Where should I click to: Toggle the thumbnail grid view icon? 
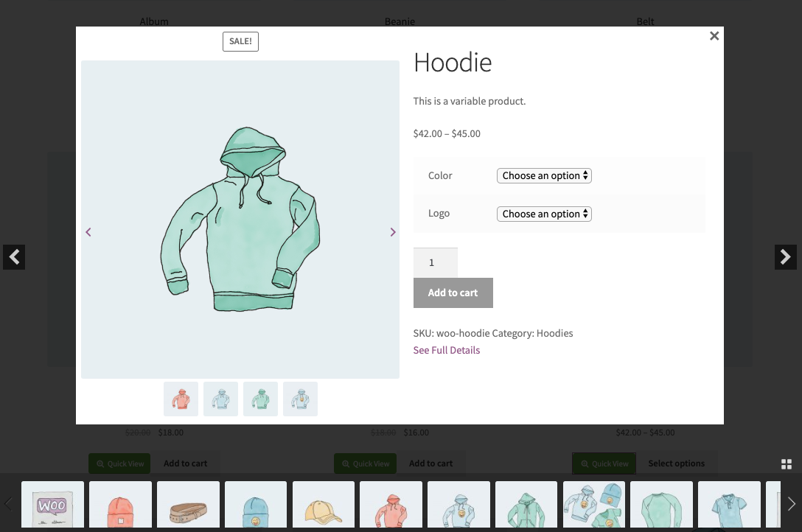tap(786, 463)
